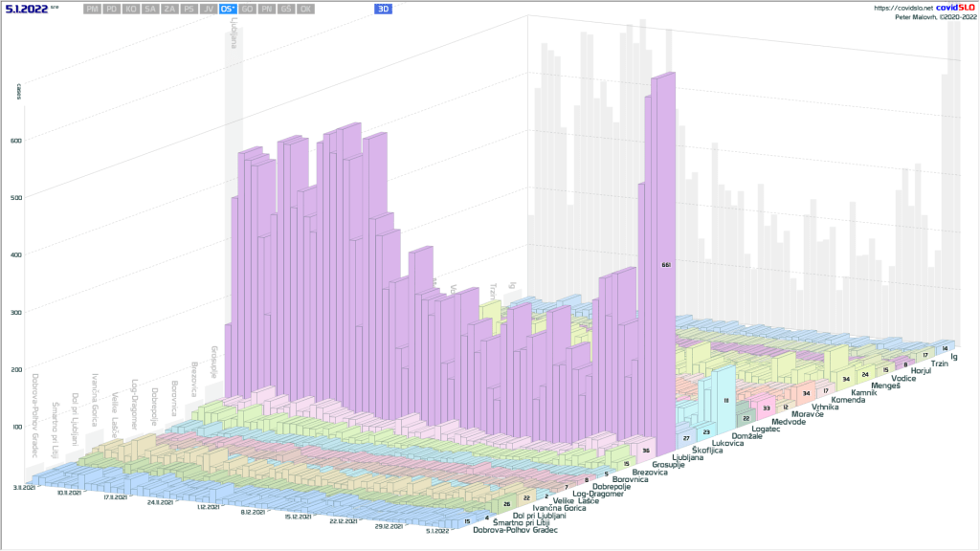
Task: Click the Dobrova-Polhov Gradec label
Action: (515, 530)
